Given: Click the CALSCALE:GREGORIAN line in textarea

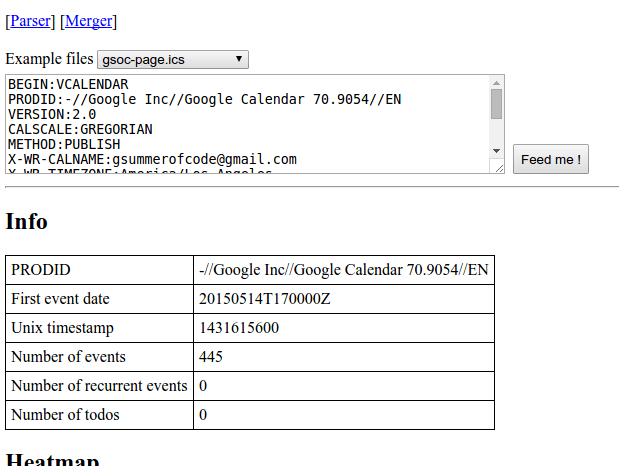Looking at the screenshot, I should (x=80, y=130).
